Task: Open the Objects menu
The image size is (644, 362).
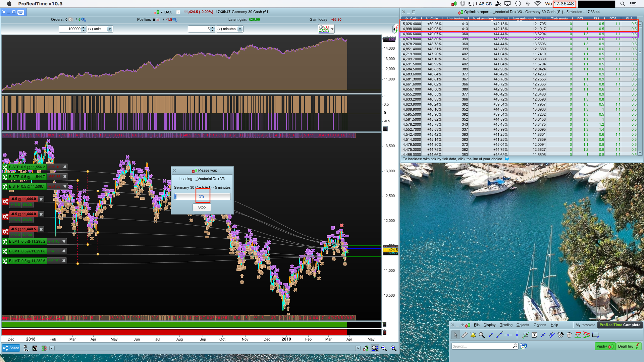Action: click(522, 325)
